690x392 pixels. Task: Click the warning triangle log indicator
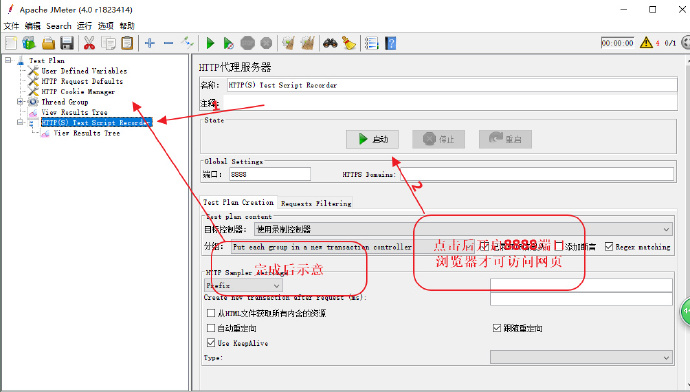coord(646,42)
